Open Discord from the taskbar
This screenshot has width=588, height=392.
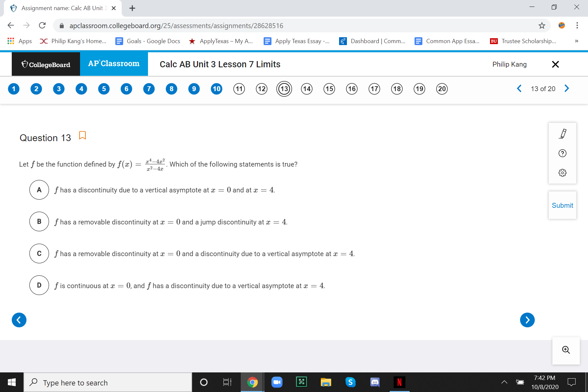tap(375, 382)
